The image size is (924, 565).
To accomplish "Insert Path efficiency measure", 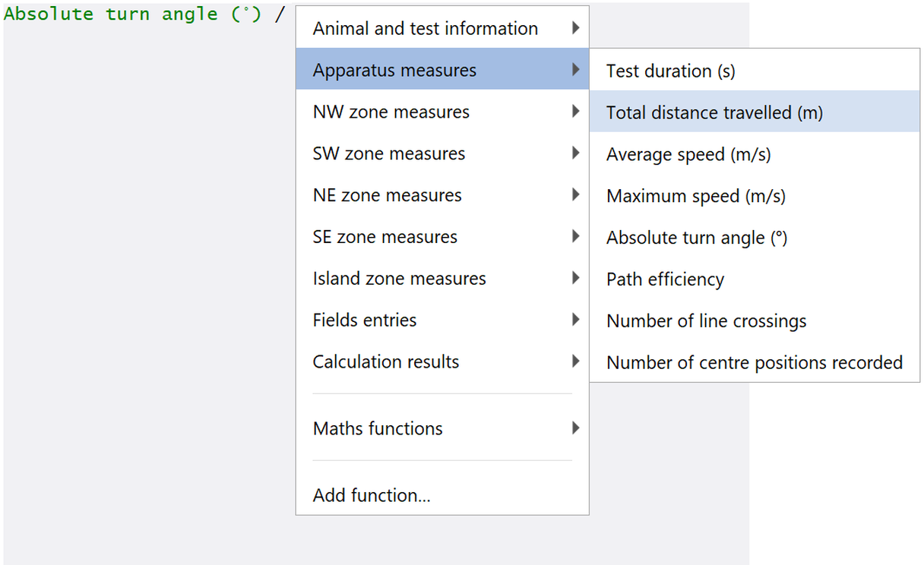I will pyautogui.click(x=755, y=279).
